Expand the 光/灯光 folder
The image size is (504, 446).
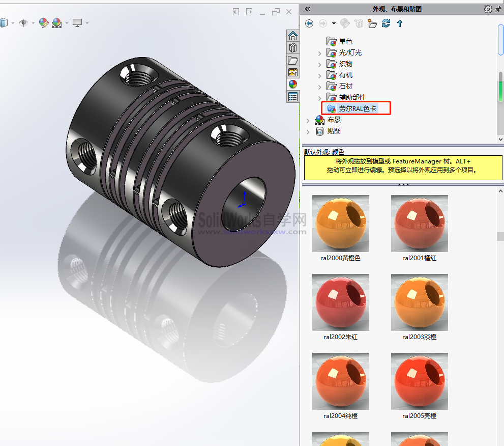point(319,53)
